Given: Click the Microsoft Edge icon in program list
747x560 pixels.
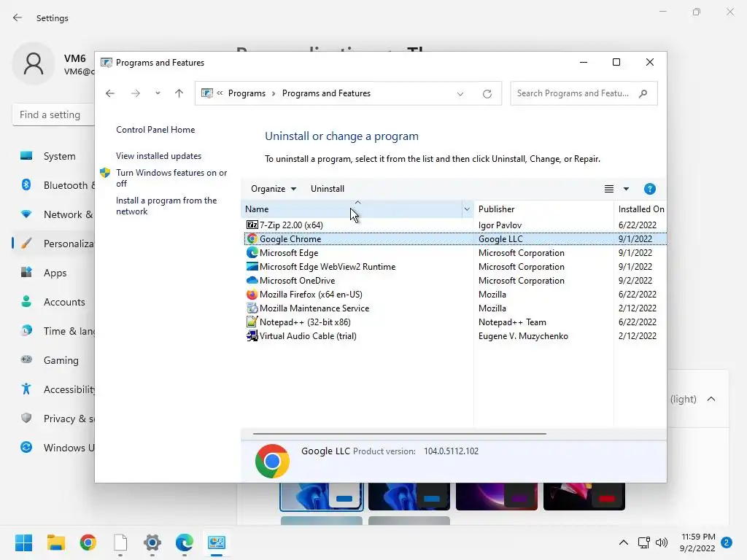Looking at the screenshot, I should pyautogui.click(x=252, y=252).
